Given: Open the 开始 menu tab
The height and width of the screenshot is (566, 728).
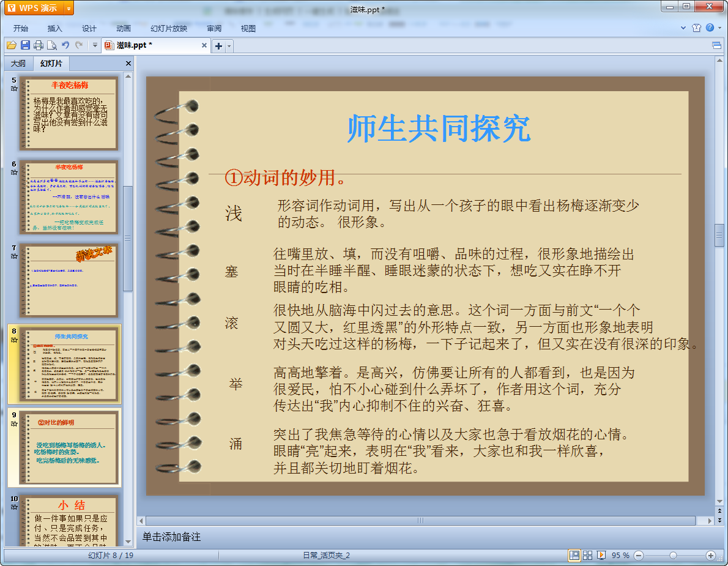Looking at the screenshot, I should (x=20, y=28).
